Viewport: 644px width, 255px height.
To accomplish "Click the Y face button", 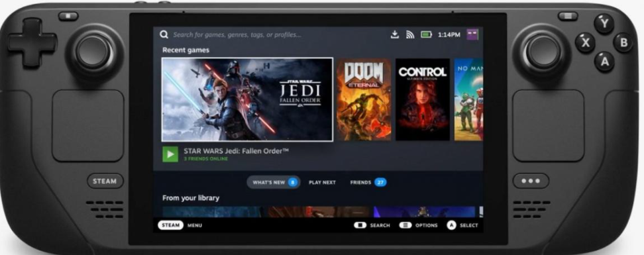I will [604, 23].
